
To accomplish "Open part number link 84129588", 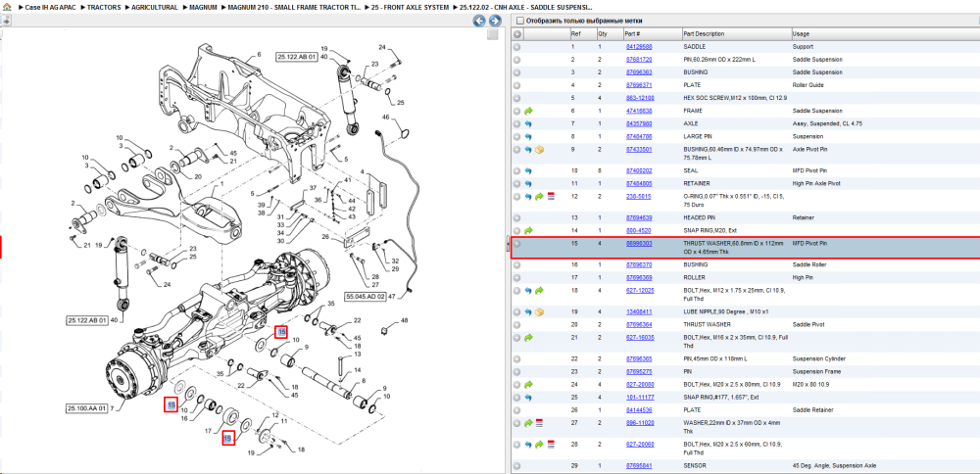I will pos(639,47).
